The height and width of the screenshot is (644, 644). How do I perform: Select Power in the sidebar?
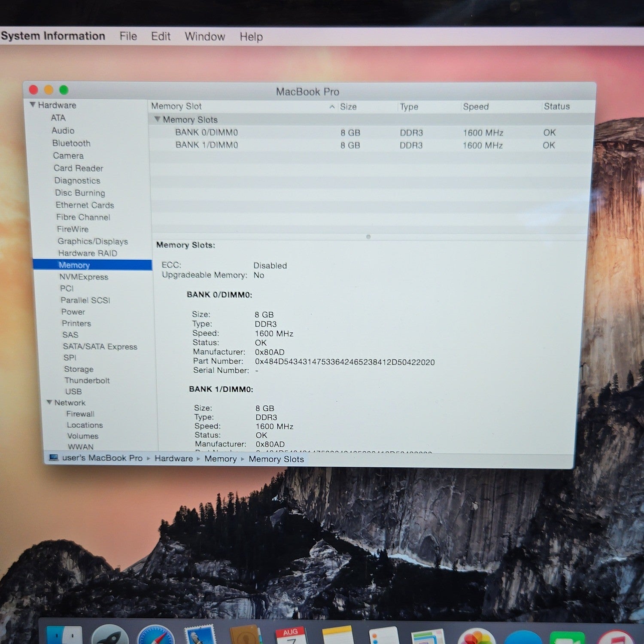click(73, 312)
